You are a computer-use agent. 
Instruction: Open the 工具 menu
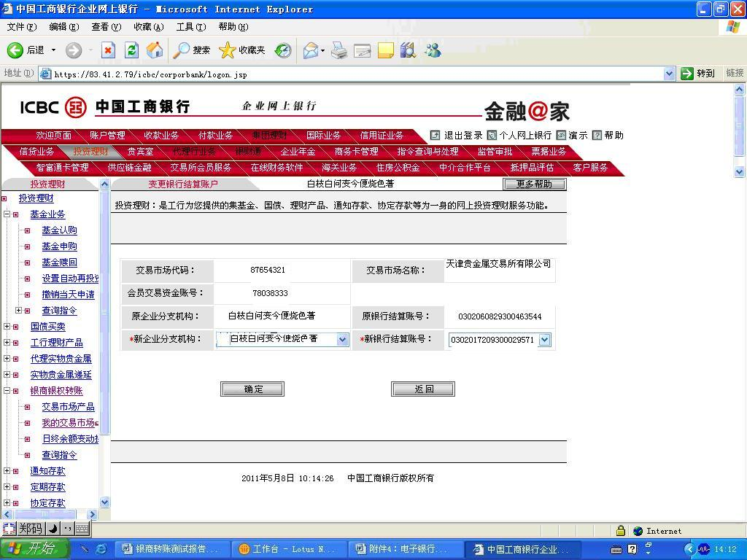[x=191, y=27]
